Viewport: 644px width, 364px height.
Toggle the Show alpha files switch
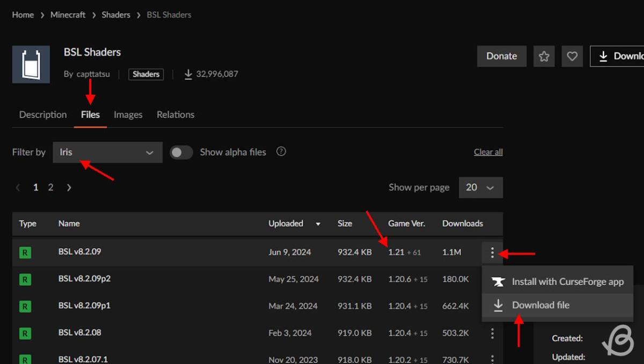(x=181, y=152)
